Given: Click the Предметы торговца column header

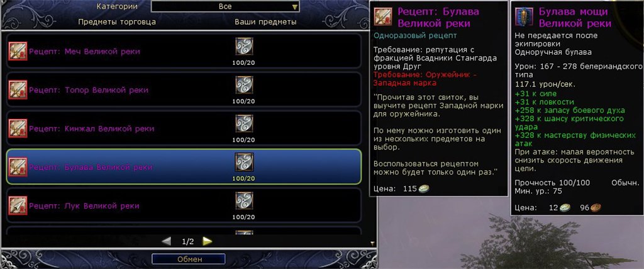Looking at the screenshot, I should pos(117,22).
